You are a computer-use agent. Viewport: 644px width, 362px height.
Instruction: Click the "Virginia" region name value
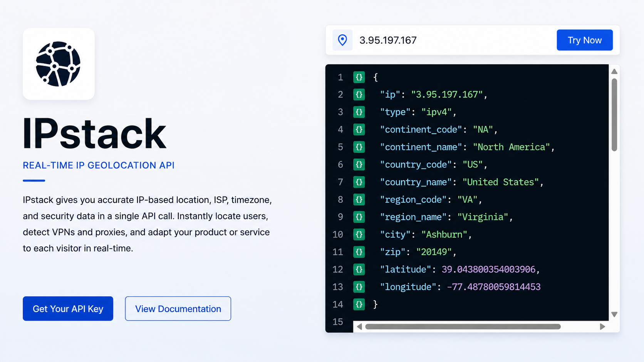483,217
